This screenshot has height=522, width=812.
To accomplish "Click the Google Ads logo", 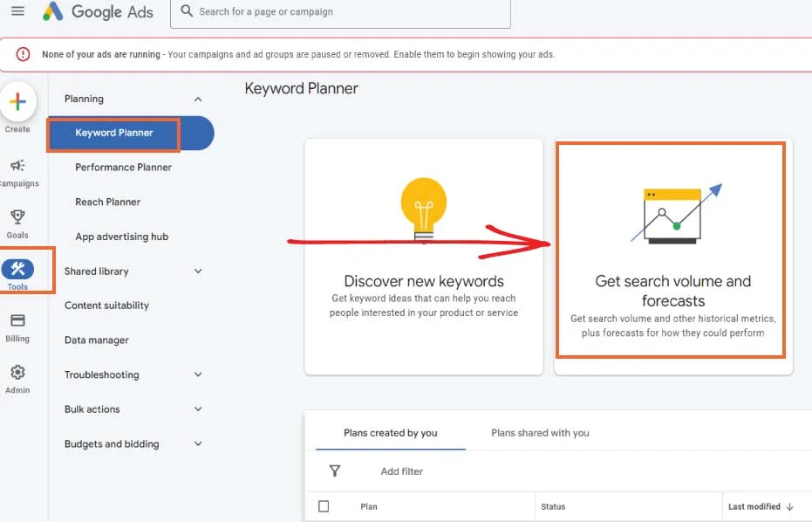I will pos(98,11).
